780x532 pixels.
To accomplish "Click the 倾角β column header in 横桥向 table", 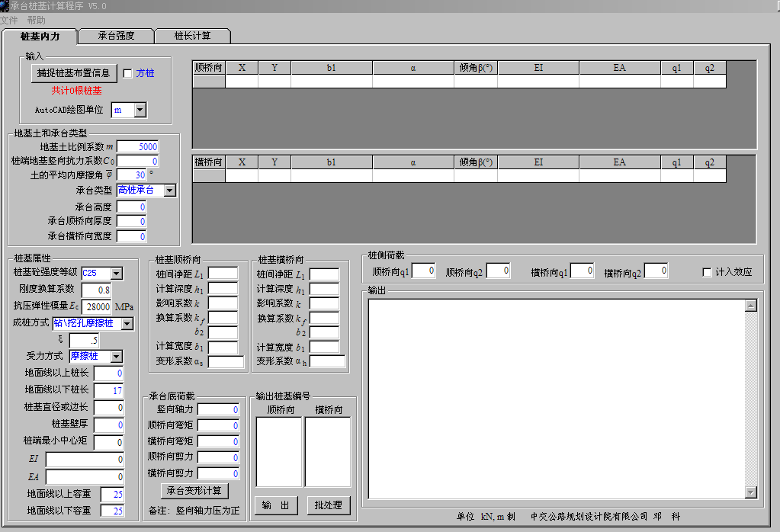I will pyautogui.click(x=476, y=162).
